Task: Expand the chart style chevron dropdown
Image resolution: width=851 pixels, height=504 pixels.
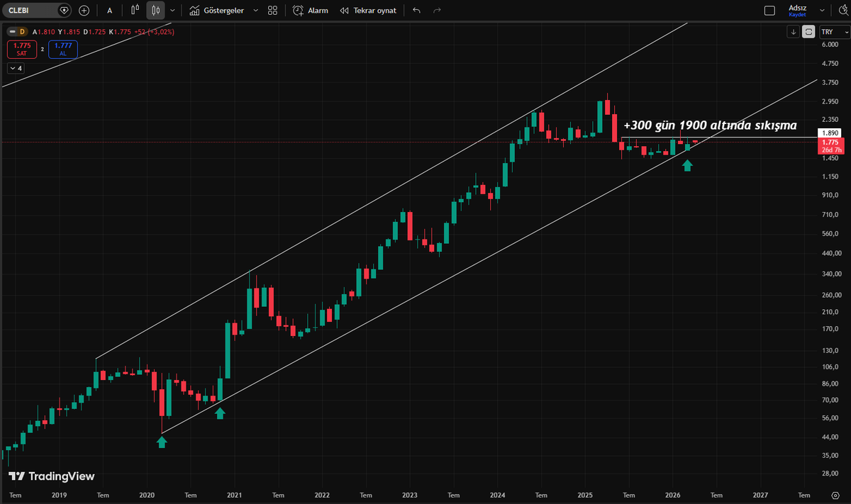Action: [172, 11]
